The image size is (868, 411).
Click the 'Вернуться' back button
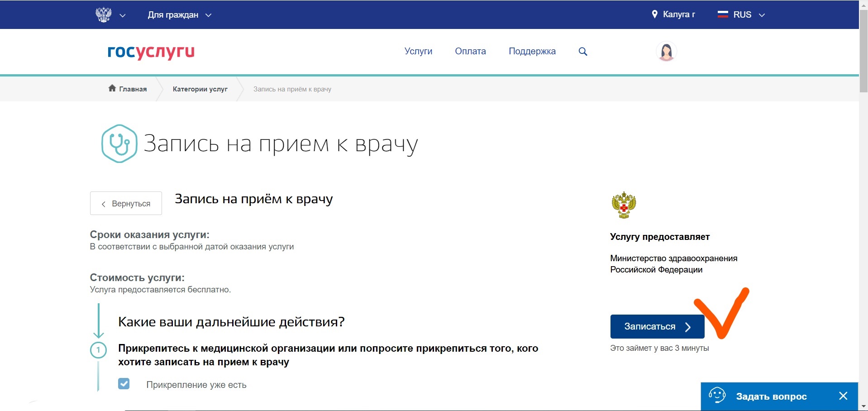(126, 203)
